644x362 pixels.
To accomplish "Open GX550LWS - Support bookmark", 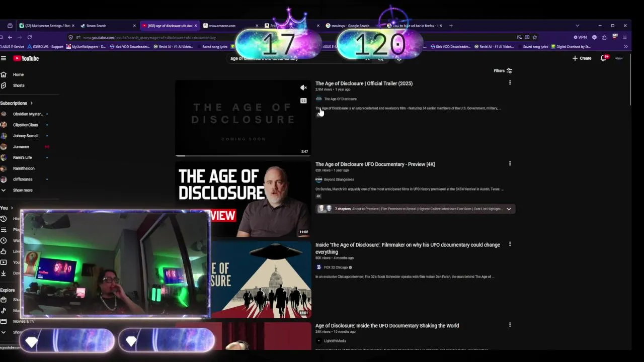I will pyautogui.click(x=45, y=47).
